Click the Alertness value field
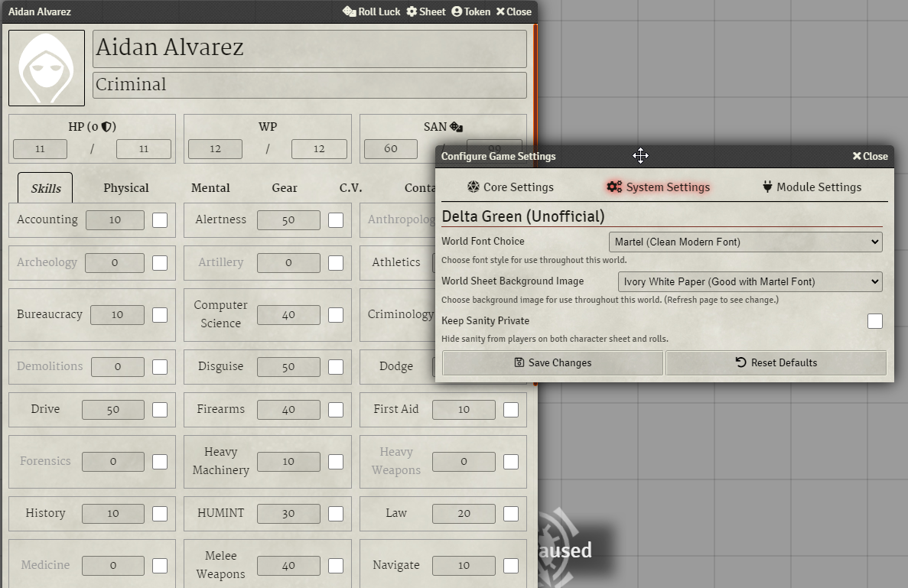908x588 pixels. point(288,220)
